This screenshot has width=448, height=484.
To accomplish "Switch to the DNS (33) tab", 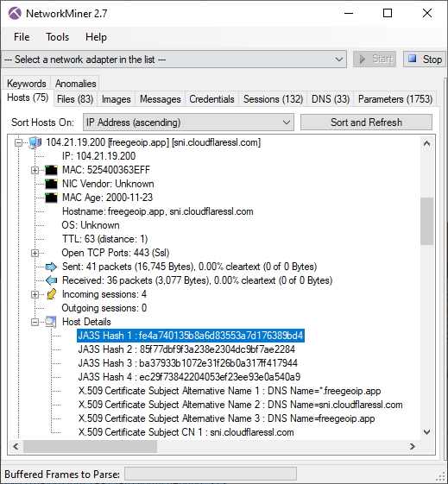I will click(331, 99).
